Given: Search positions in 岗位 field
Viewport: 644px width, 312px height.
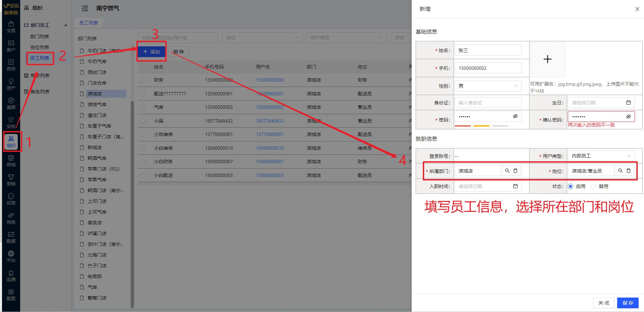Looking at the screenshot, I should 620,171.
